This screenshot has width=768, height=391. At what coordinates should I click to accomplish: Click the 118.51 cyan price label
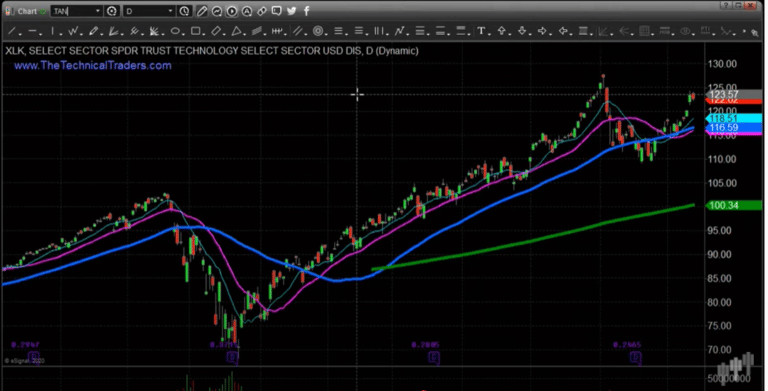pyautogui.click(x=734, y=119)
